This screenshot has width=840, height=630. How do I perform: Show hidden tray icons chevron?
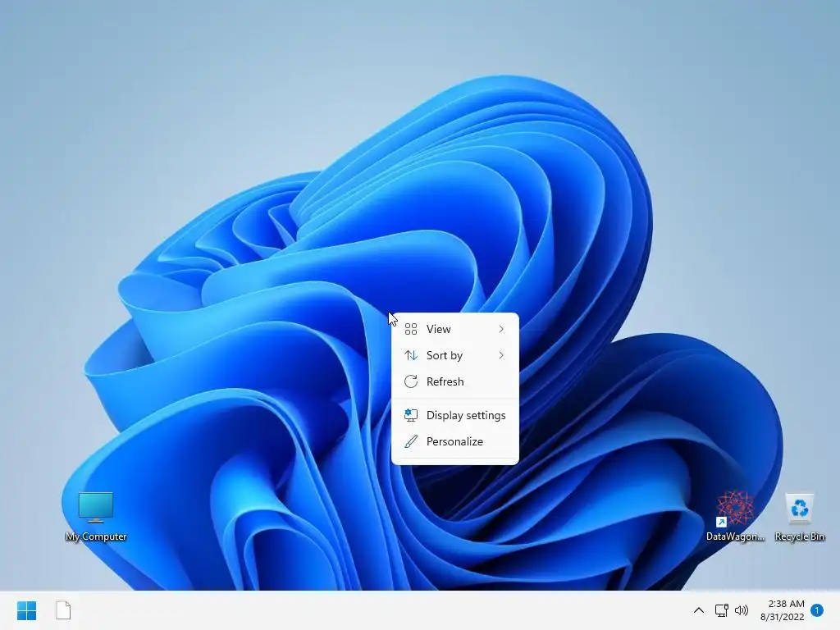pos(699,610)
